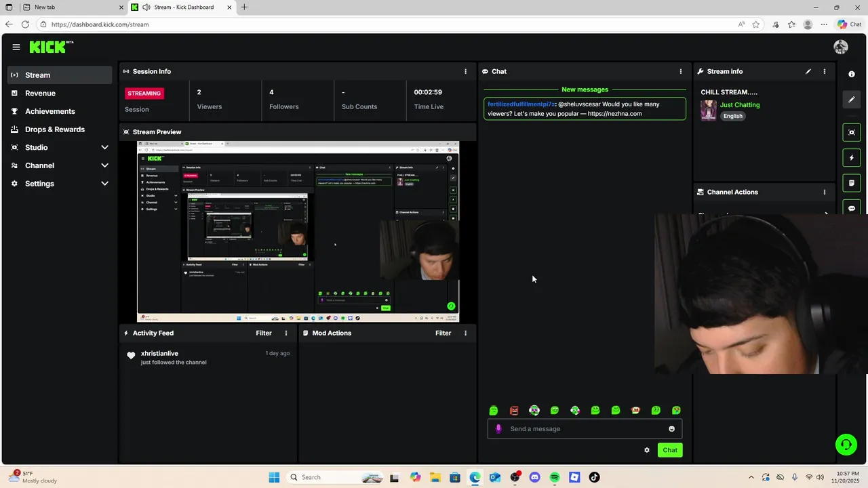Open the Windows Start menu
868x488 pixels.
coord(274,477)
